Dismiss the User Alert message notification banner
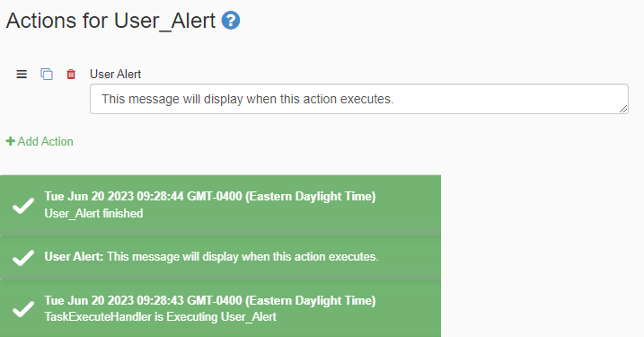Viewport: 644px width, 337px height. pyautogui.click(x=221, y=257)
